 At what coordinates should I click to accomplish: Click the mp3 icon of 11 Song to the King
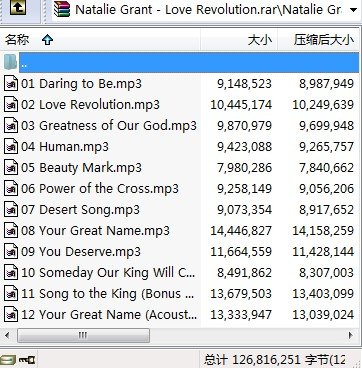point(11,293)
